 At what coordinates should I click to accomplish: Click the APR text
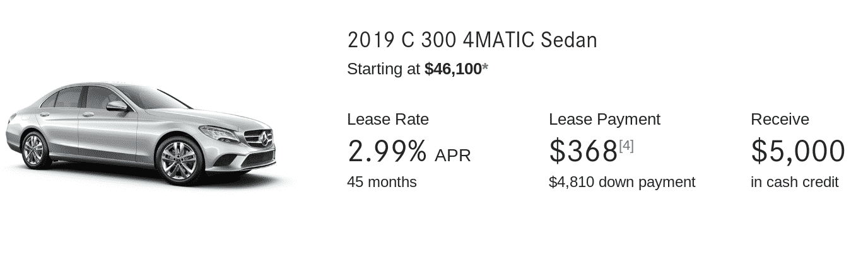pyautogui.click(x=452, y=156)
